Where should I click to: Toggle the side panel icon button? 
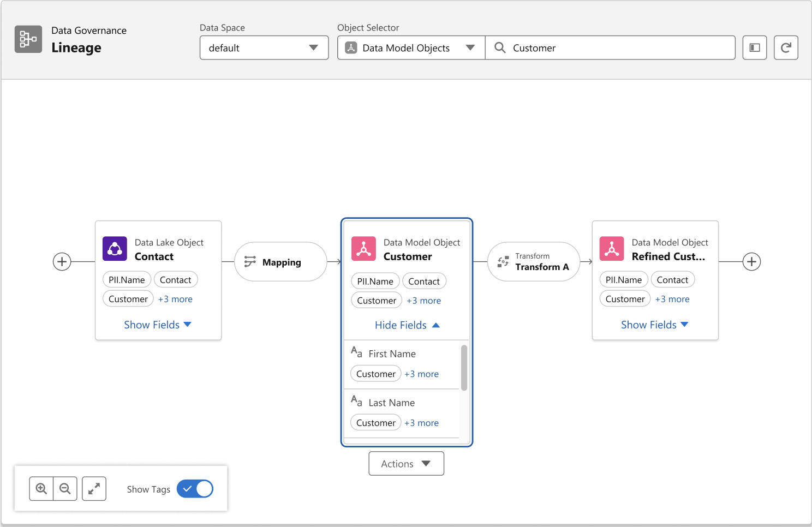755,48
